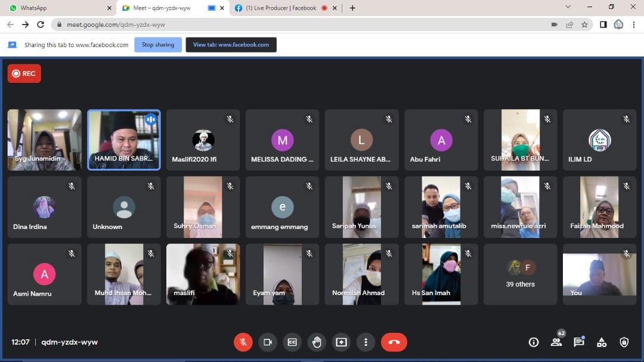The image size is (644, 362).
Task: Click the camera permission icon in address bar
Action: [554, 24]
